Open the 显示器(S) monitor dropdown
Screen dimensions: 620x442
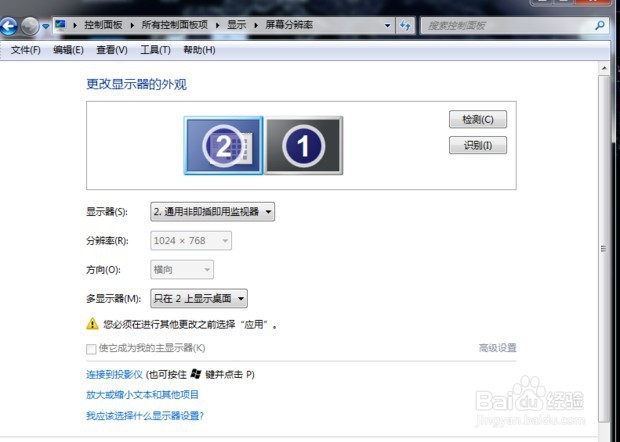click(x=212, y=212)
